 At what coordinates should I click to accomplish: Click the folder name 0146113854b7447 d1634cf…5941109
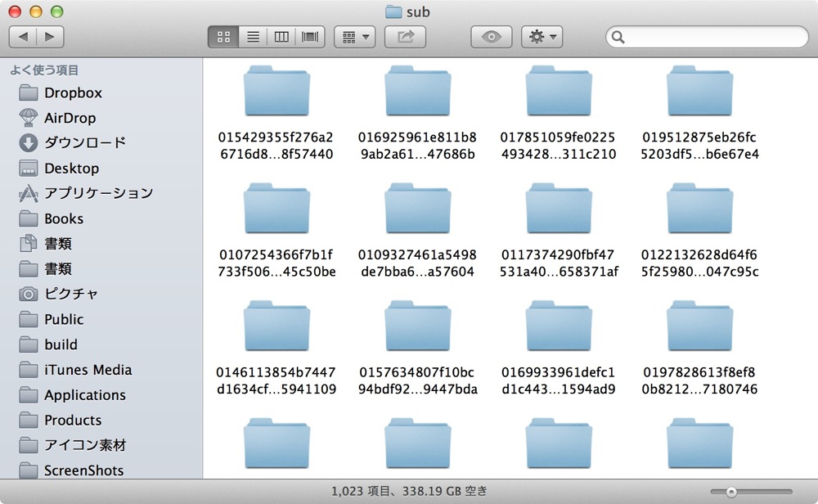276,380
